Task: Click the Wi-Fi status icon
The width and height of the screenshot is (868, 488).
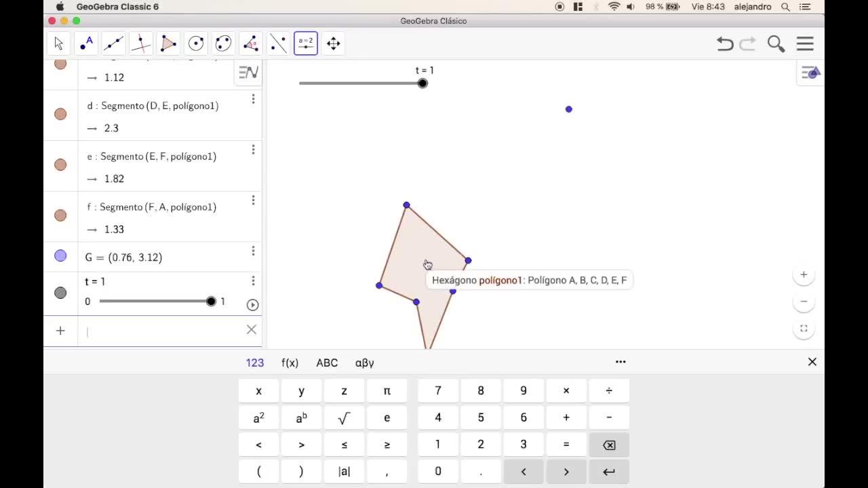Action: (614, 7)
